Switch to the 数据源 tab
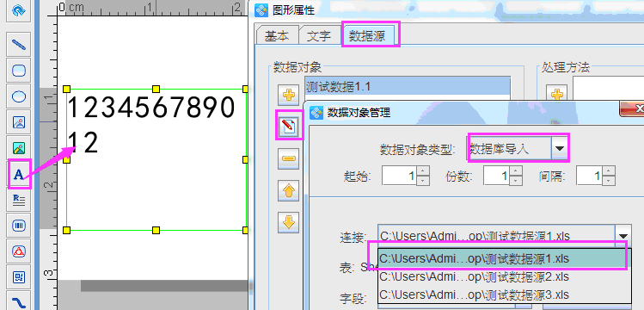The width and height of the screenshot is (644, 310). coord(367,36)
